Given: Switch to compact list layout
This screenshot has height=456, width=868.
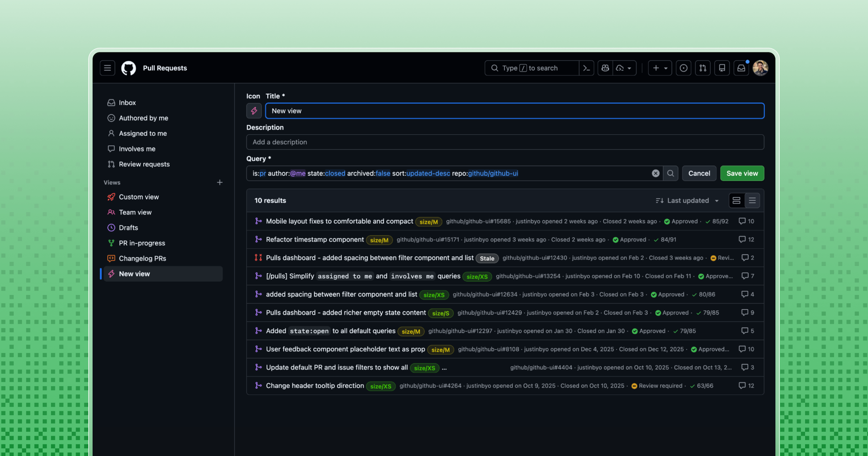Looking at the screenshot, I should click(752, 200).
